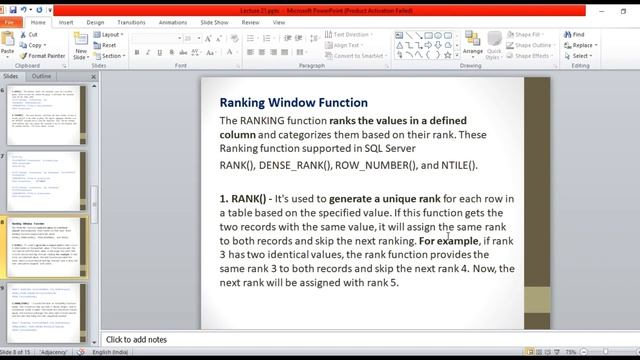Clear all text formatting
This screenshot has height=360, width=640.
[234, 39]
